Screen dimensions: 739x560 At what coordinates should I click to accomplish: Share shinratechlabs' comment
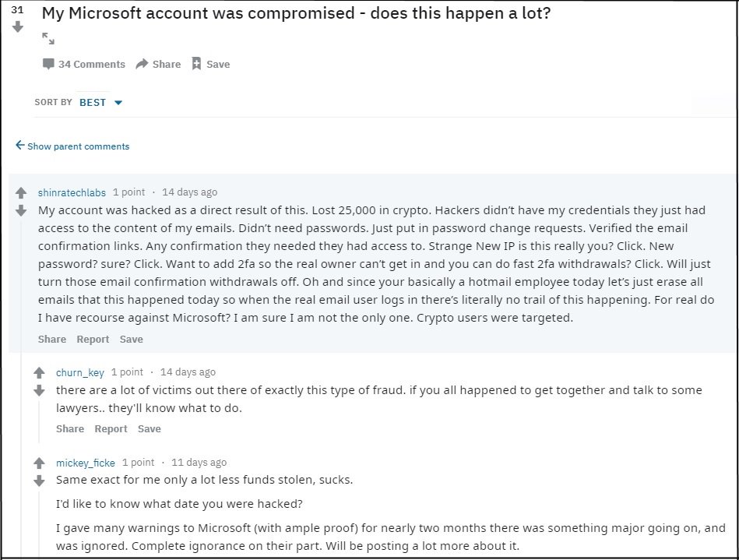click(52, 339)
